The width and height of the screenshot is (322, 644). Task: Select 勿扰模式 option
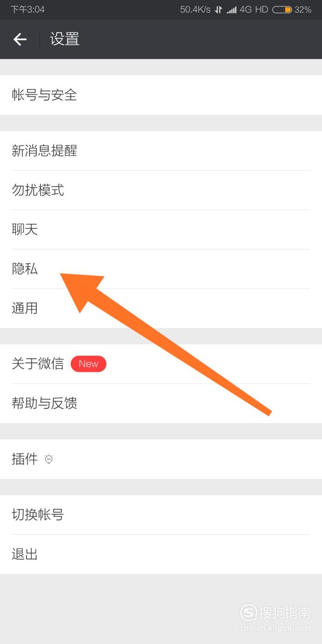[x=161, y=190]
